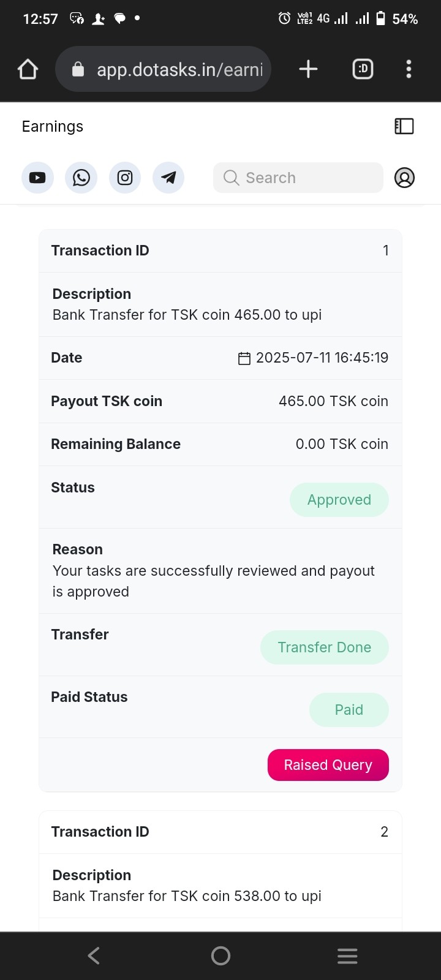The image size is (441, 980).
Task: Open the browser tab switcher
Action: [x=363, y=69]
